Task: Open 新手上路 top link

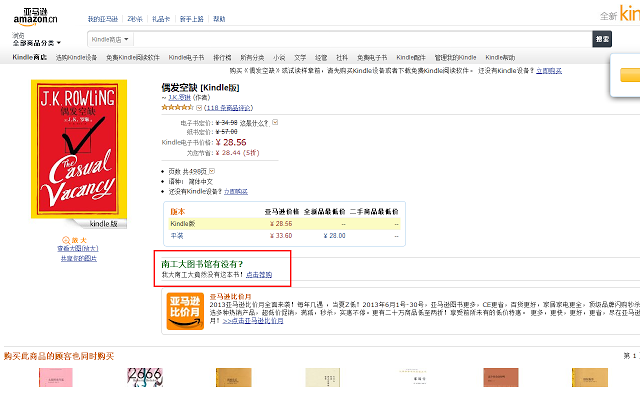Action: 191,19
